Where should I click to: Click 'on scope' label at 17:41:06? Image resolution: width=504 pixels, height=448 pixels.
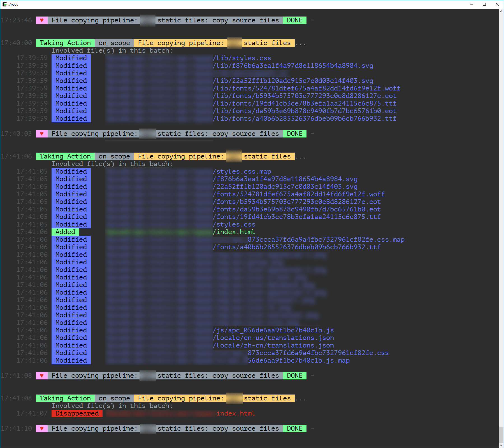[114, 156]
